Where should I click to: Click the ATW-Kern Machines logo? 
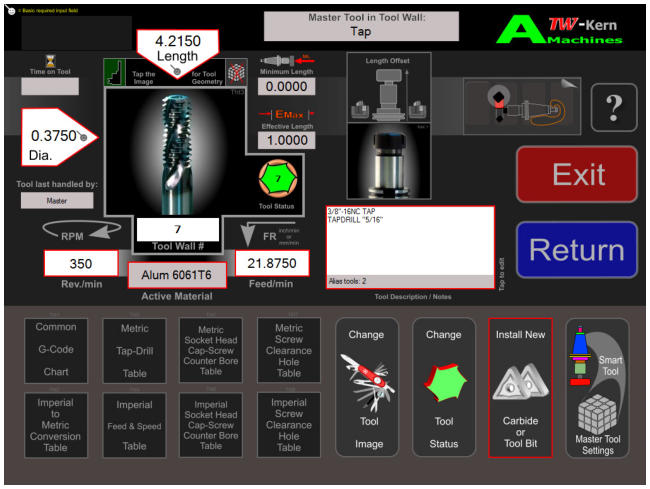560,29
